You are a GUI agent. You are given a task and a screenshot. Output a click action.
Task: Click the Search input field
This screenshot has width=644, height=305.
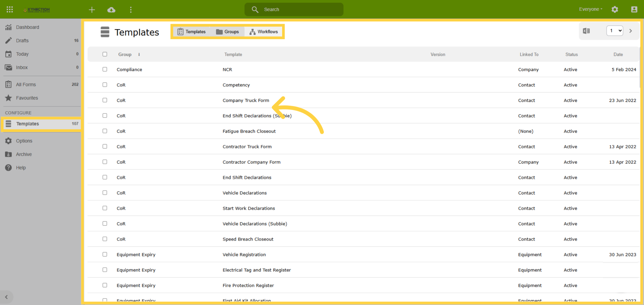point(294,10)
